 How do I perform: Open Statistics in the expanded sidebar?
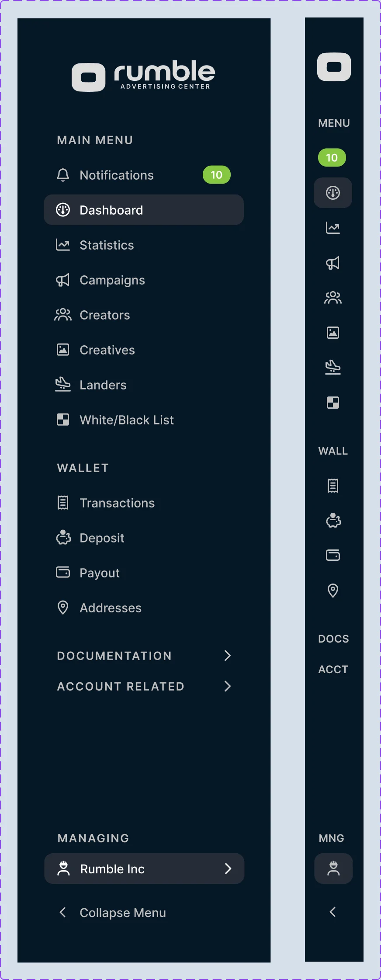click(144, 245)
